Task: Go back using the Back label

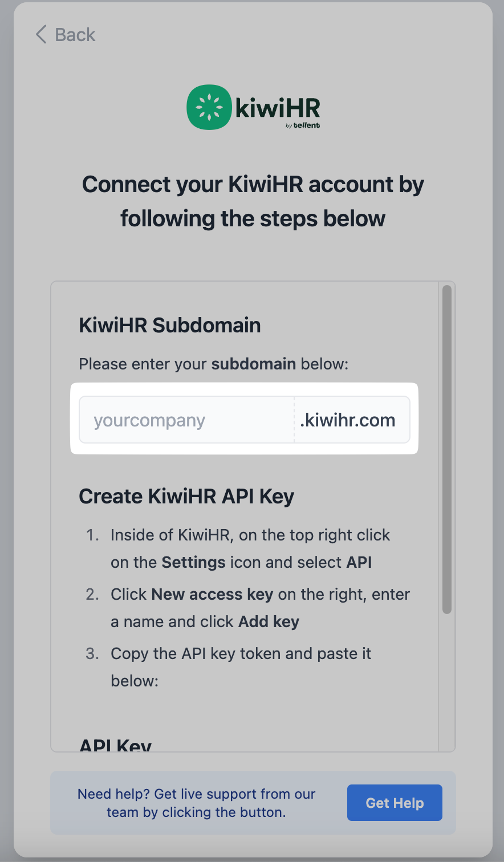Action: click(75, 35)
